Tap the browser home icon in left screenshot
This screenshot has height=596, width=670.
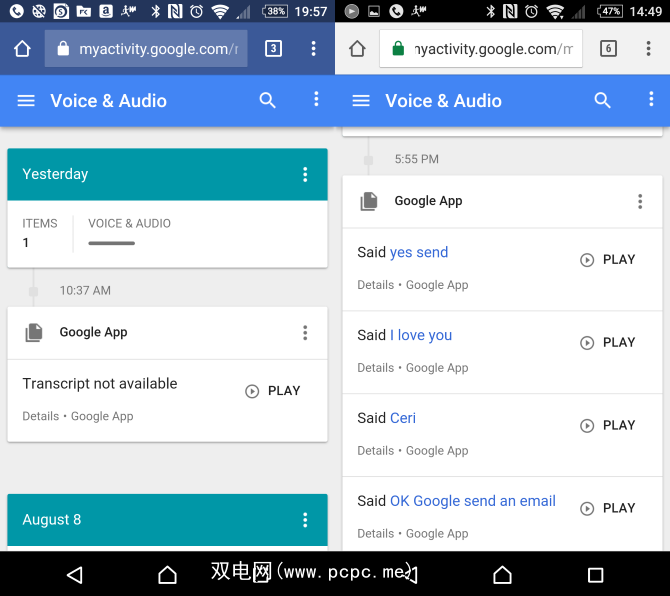click(22, 49)
